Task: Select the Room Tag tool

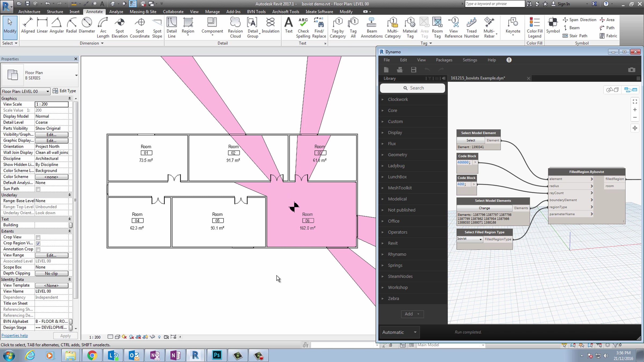Action: pyautogui.click(x=437, y=28)
